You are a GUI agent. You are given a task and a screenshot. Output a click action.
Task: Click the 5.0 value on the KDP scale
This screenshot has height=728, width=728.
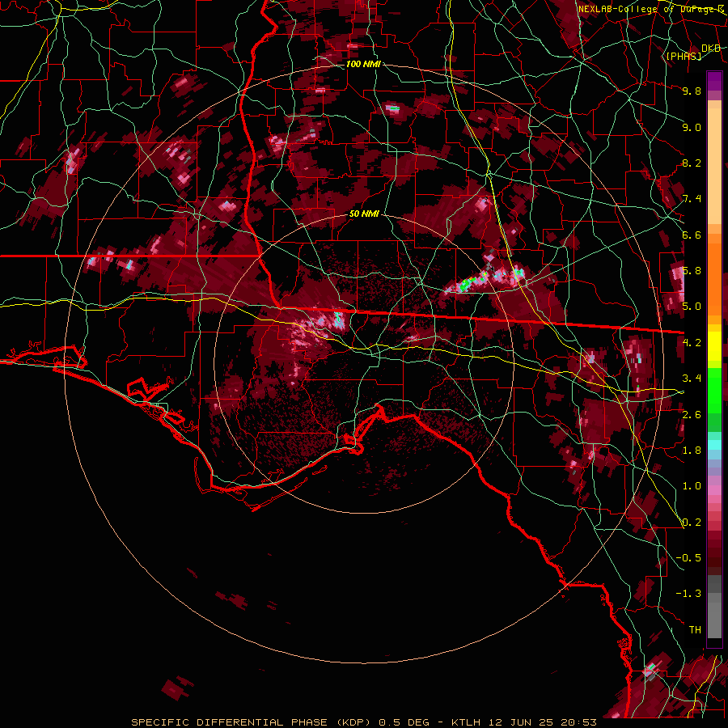pos(692,307)
